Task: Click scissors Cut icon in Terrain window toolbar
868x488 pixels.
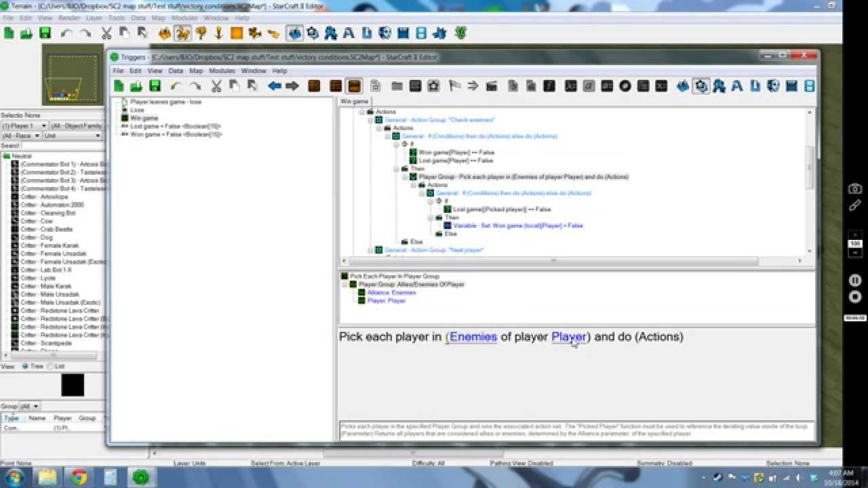Action: click(x=106, y=33)
